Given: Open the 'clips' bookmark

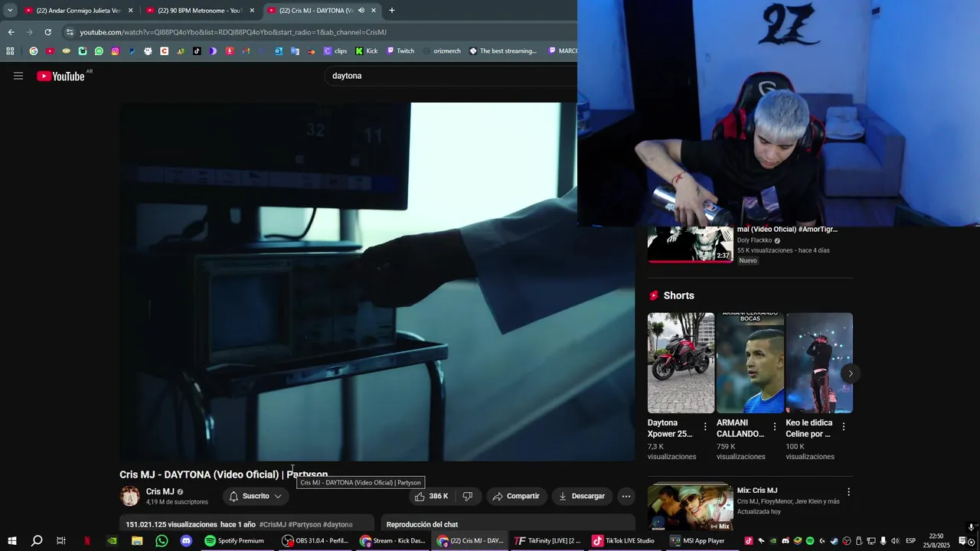Looking at the screenshot, I should [x=335, y=51].
